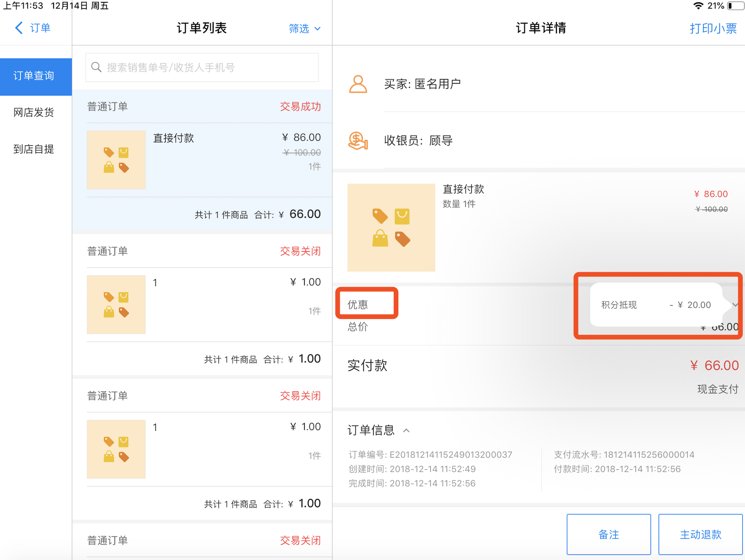Click the 主动退款 refund button
745x560 pixels.
pos(700,534)
